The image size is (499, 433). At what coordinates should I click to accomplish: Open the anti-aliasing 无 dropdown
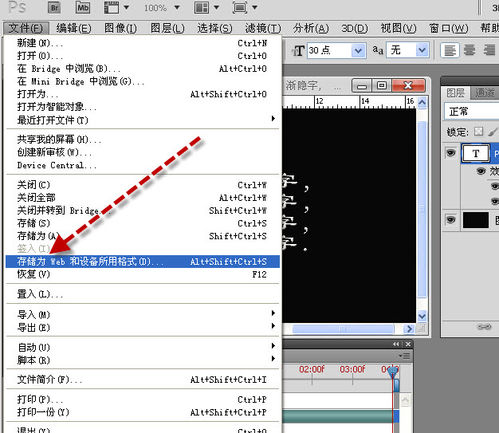click(x=422, y=50)
